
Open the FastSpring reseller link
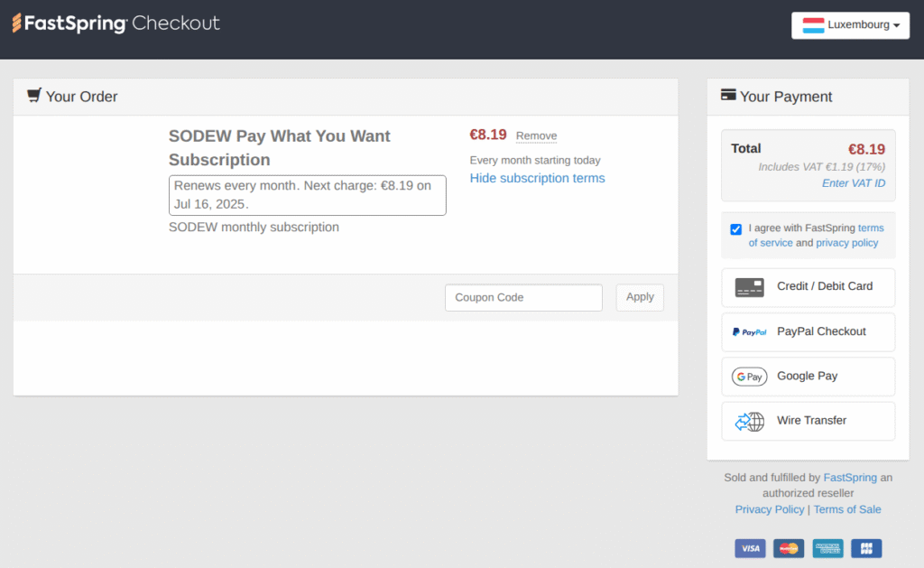pyautogui.click(x=850, y=478)
